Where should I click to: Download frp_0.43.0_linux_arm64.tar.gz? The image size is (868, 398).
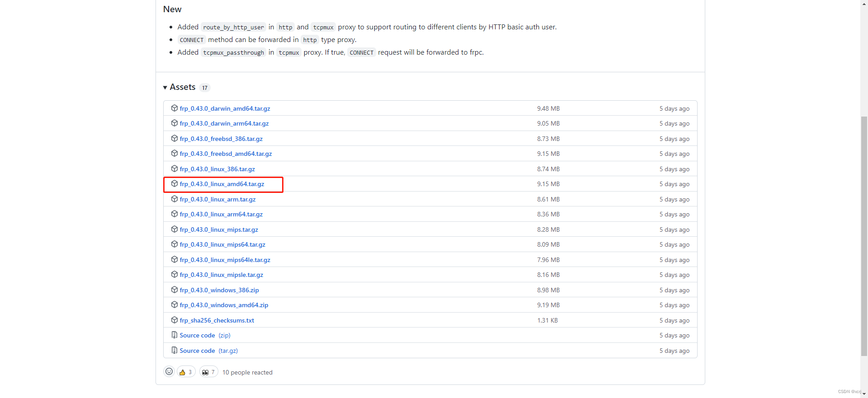[221, 214]
